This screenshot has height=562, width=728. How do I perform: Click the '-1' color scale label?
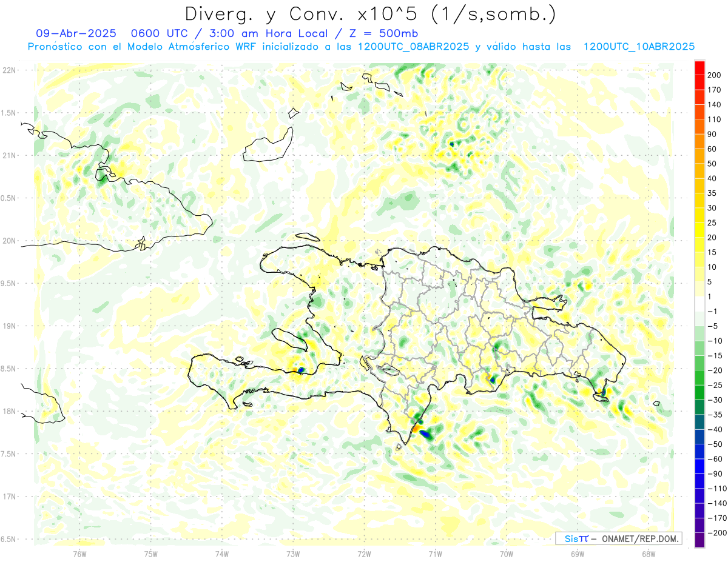(x=712, y=311)
